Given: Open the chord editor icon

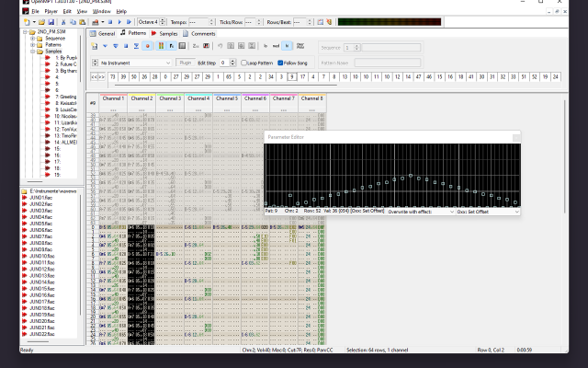Looking at the screenshot, I should pyautogui.click(x=206, y=46).
